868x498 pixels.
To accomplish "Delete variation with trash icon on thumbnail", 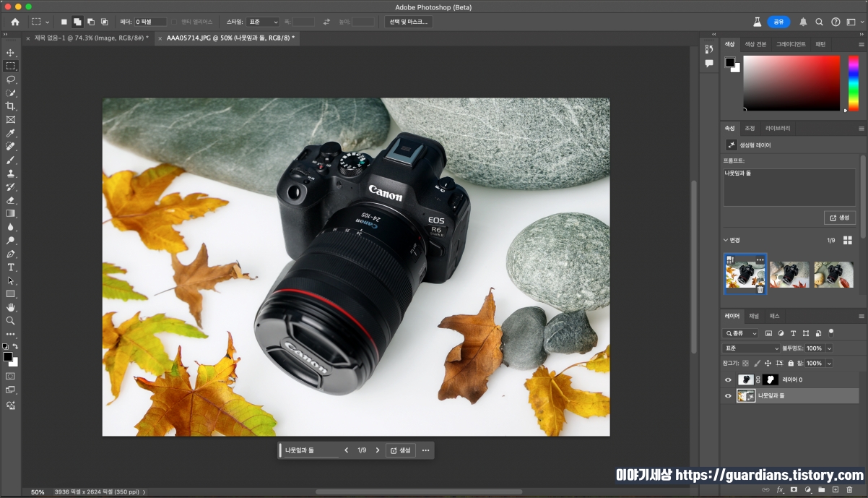I will (x=760, y=289).
